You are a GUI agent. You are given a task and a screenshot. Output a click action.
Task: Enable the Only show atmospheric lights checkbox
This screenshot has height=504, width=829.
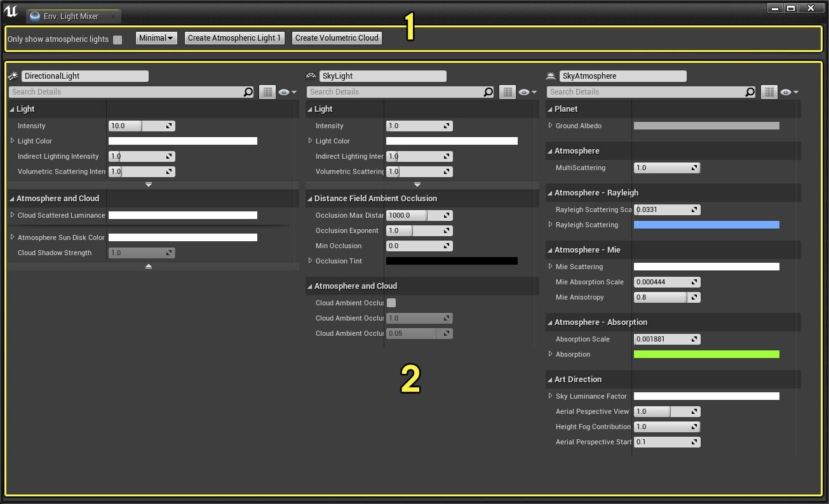pos(117,39)
